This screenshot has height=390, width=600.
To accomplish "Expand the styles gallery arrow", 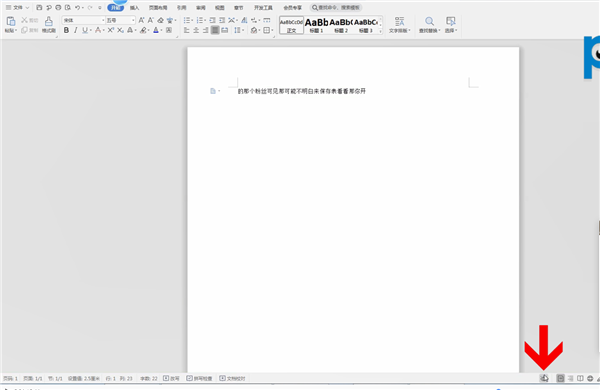I will 380,31.
